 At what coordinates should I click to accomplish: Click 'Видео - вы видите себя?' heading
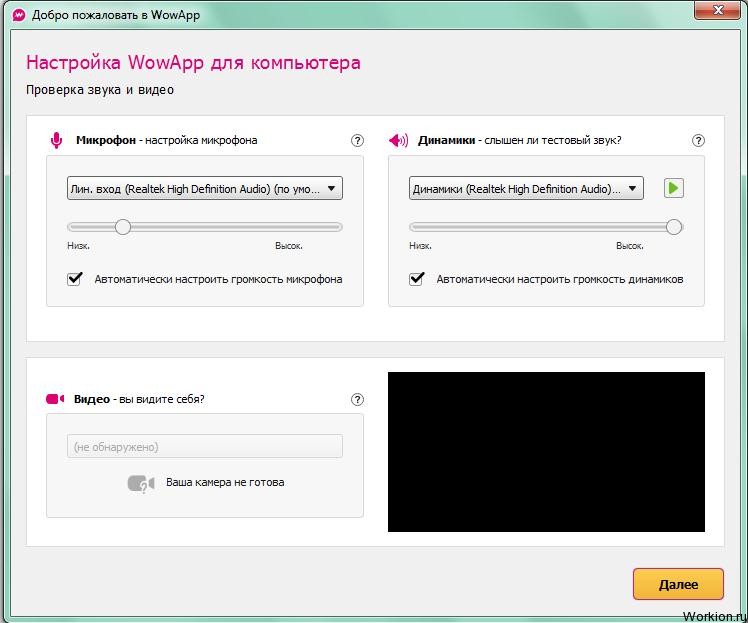tap(139, 399)
